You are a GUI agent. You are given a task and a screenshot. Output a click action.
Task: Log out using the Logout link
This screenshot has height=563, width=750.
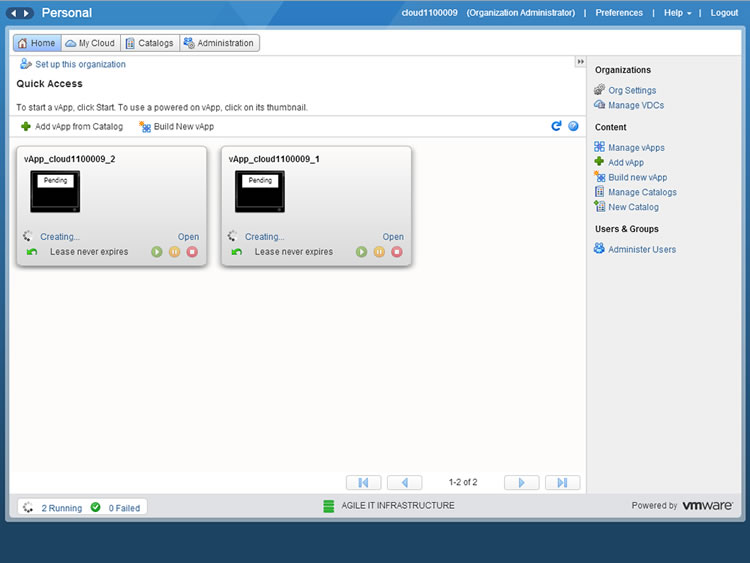(x=724, y=13)
